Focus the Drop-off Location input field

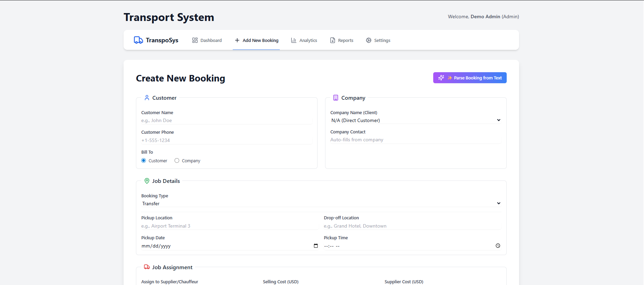click(413, 226)
